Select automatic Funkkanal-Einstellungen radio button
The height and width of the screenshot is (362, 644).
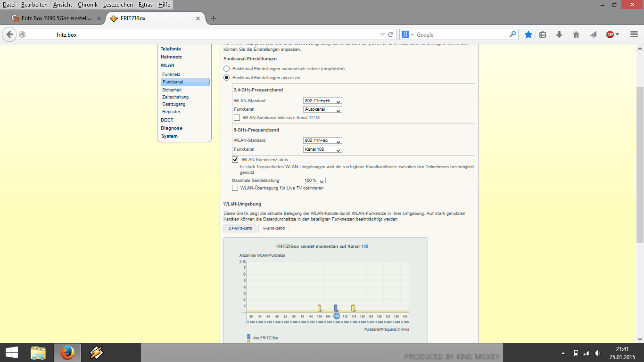[226, 69]
